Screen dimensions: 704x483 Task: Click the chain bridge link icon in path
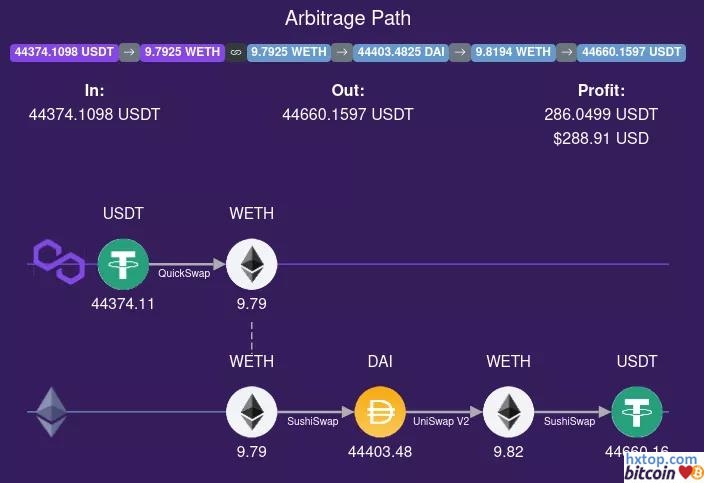coord(235,52)
